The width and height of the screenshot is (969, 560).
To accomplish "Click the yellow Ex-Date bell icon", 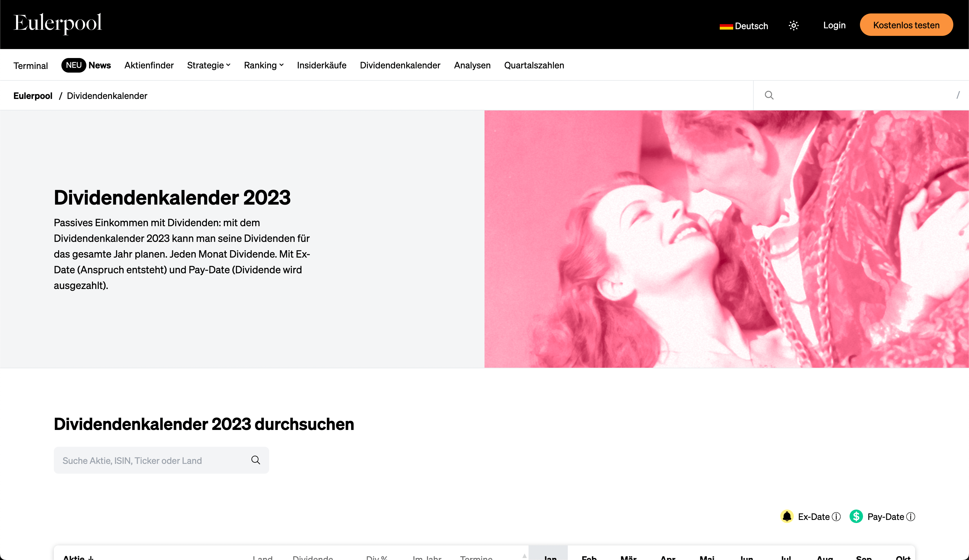I will coord(787,517).
